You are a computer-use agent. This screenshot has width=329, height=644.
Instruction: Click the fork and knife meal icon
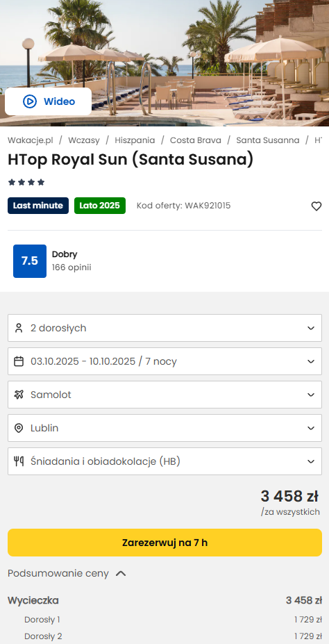coord(19,461)
